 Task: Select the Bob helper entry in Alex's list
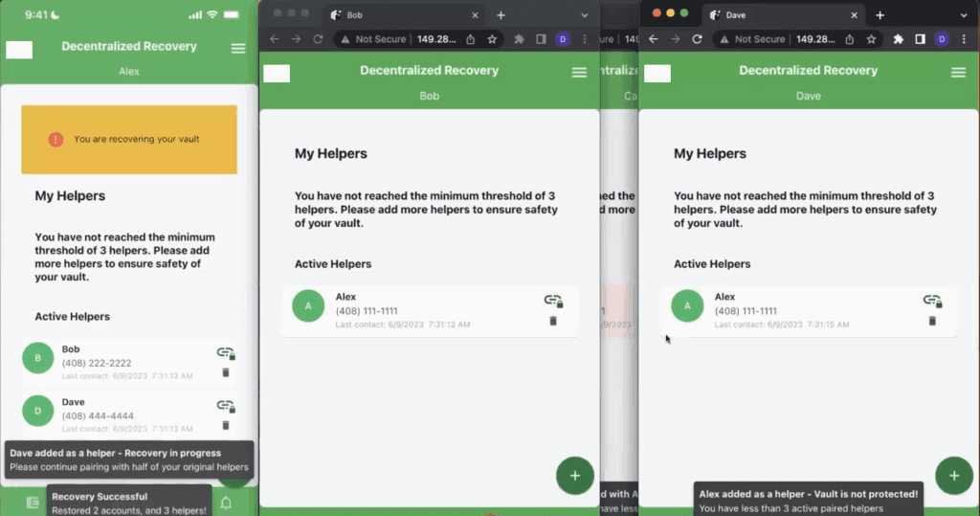pyautogui.click(x=115, y=356)
